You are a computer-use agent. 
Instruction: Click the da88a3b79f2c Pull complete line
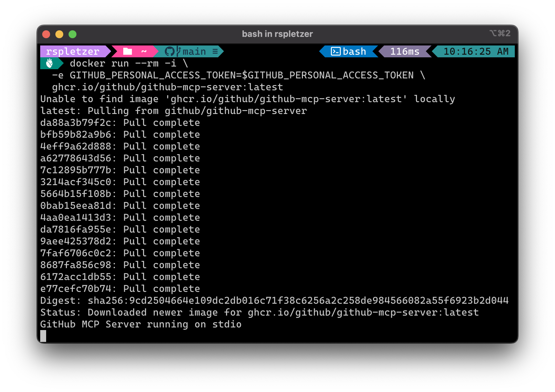point(120,123)
